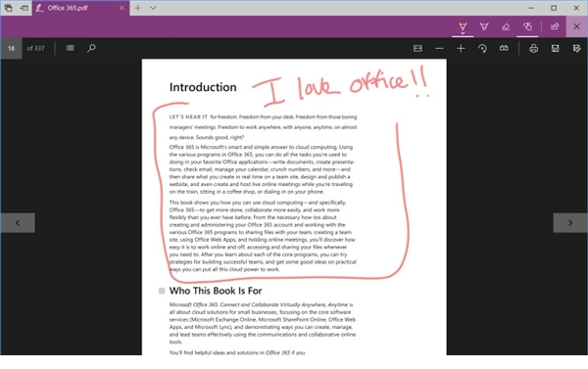
Task: Switch to the Office 365.pdf tab
Action: pos(80,8)
